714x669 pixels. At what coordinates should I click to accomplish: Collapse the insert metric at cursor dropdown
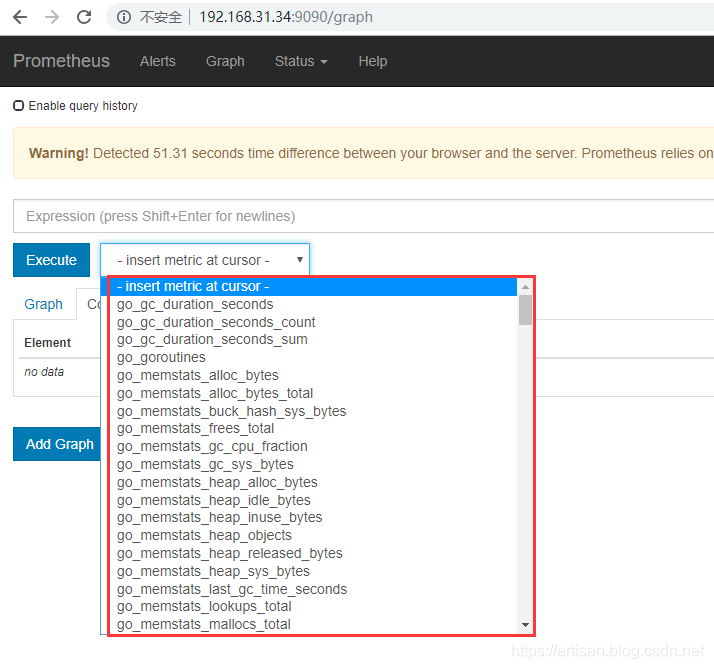coord(204,260)
